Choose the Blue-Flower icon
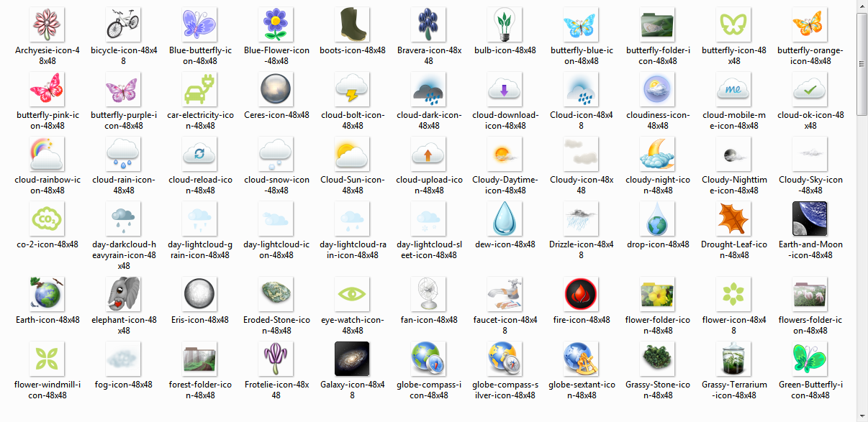Screen dimensions: 868x422 click(276, 25)
